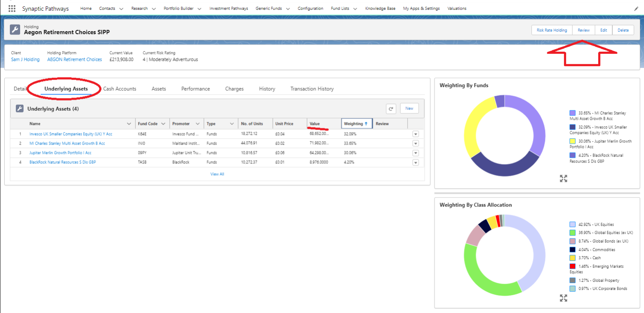644x313 pixels.
Task: Open Knowledge Base in navigation
Action: point(380,9)
